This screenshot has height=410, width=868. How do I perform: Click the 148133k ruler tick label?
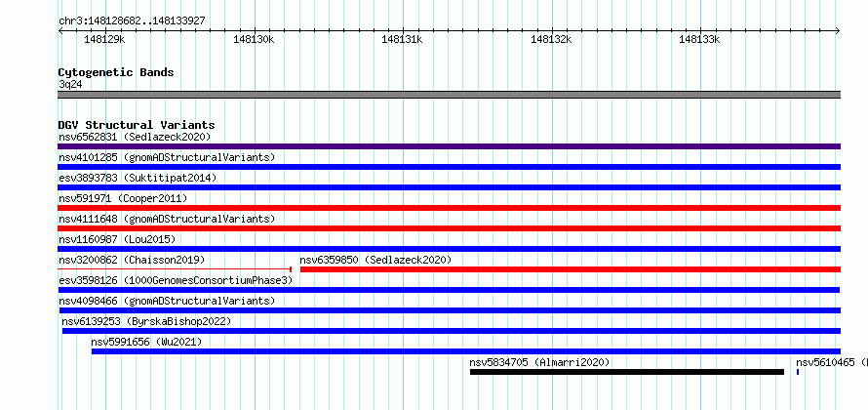tap(699, 39)
